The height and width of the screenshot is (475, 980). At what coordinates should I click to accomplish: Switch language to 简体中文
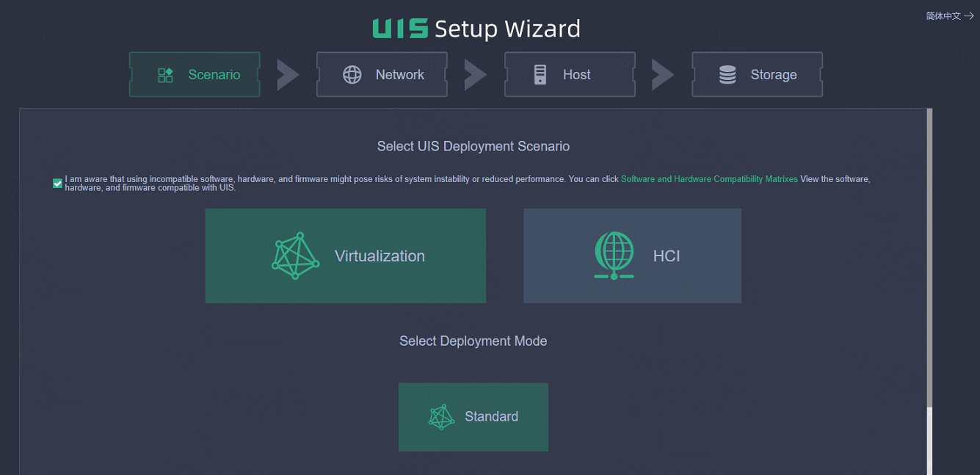(943, 15)
